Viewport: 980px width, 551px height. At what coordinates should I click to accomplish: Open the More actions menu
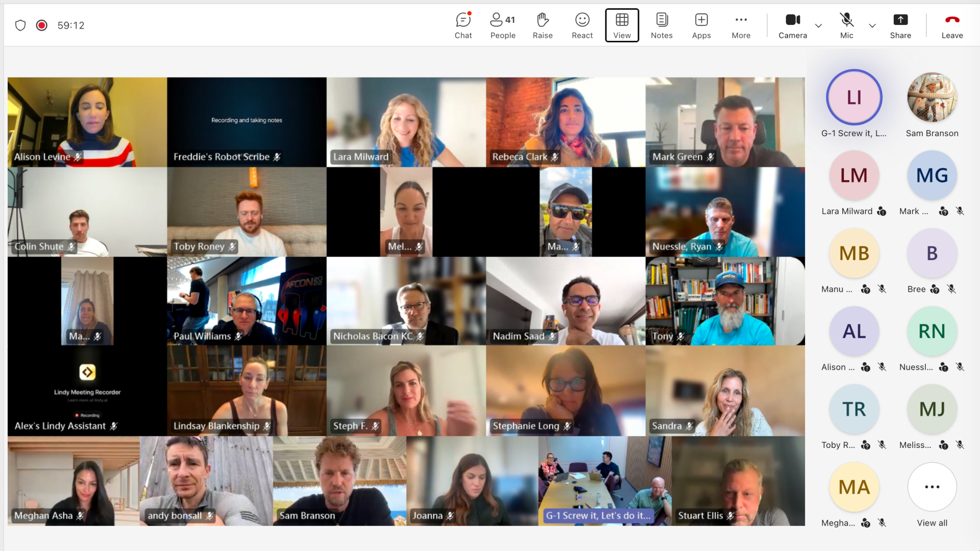(x=741, y=26)
